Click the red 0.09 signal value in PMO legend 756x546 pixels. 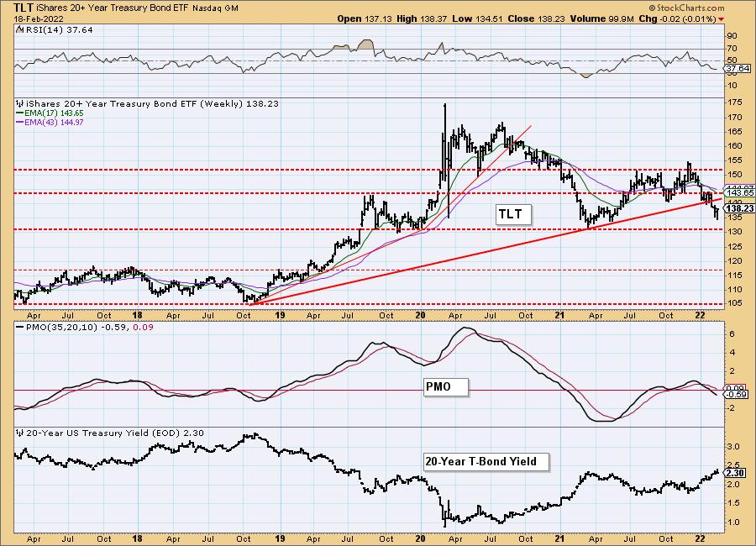143,327
